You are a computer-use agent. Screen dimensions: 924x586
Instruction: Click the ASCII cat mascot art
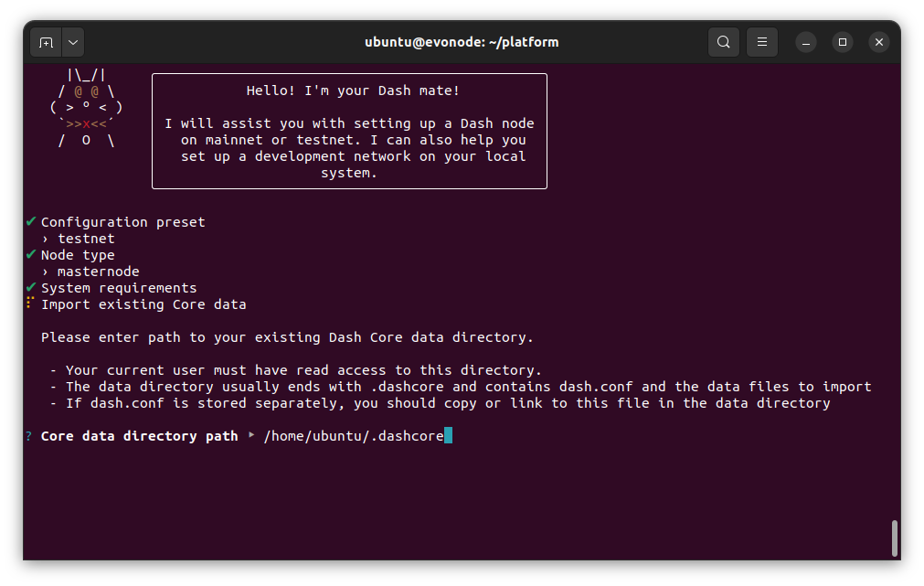[87, 108]
